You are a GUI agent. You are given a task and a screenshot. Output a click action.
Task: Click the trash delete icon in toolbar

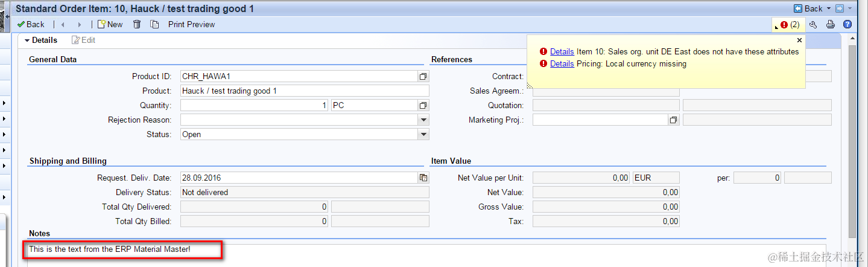(137, 25)
